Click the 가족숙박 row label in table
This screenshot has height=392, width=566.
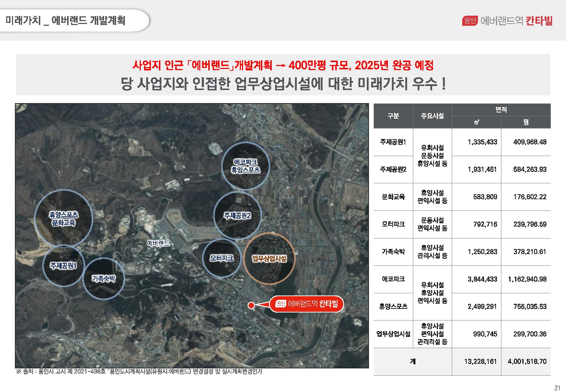[x=393, y=252]
